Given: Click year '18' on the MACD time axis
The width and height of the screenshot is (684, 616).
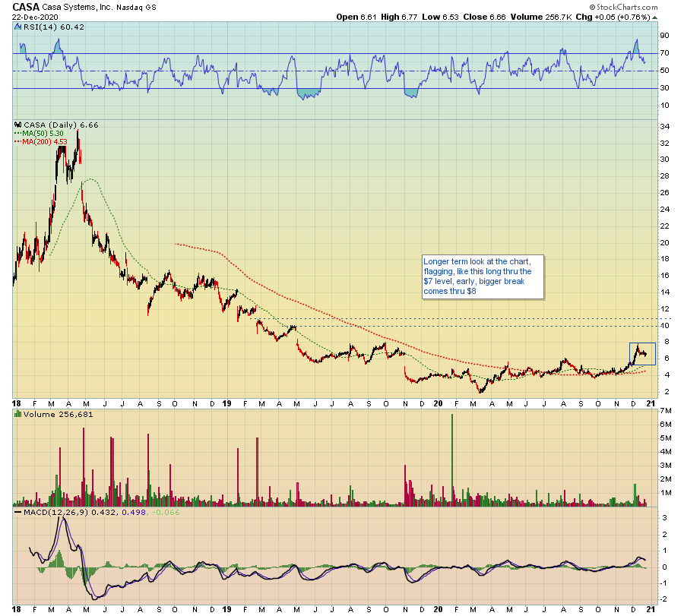Looking at the screenshot, I should point(16,609).
